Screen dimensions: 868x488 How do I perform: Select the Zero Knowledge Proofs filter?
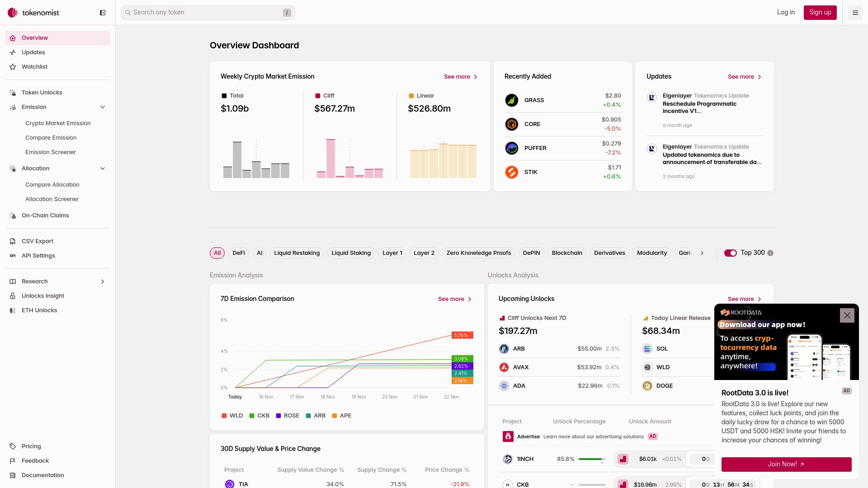479,253
